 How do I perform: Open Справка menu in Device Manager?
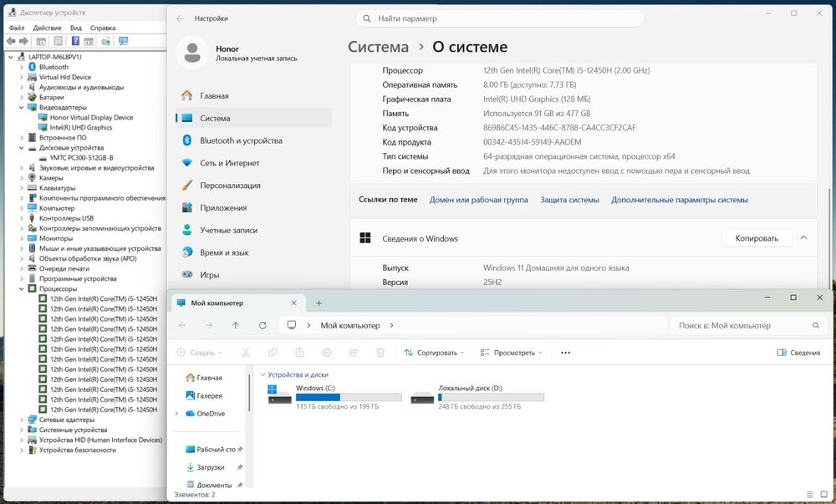[x=103, y=28]
